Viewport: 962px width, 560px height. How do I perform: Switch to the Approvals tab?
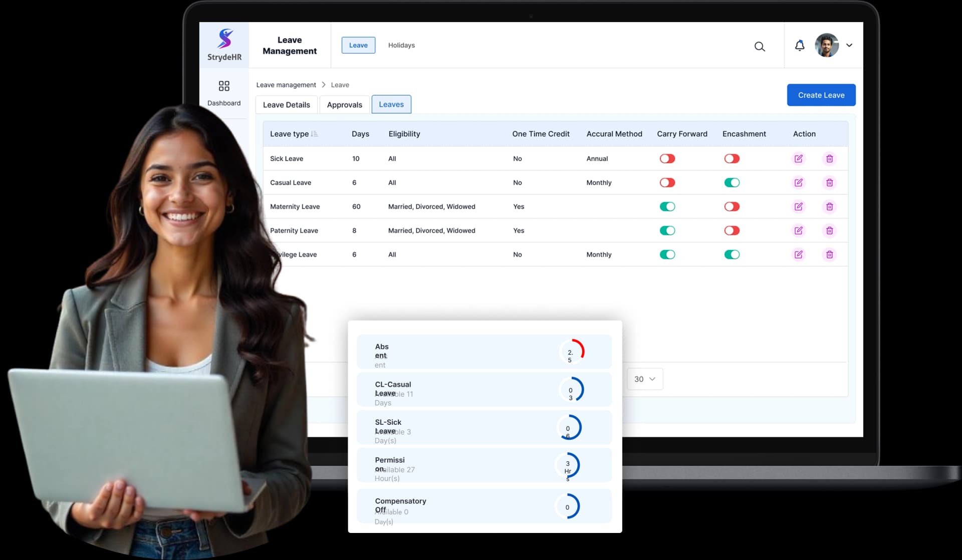(x=344, y=105)
